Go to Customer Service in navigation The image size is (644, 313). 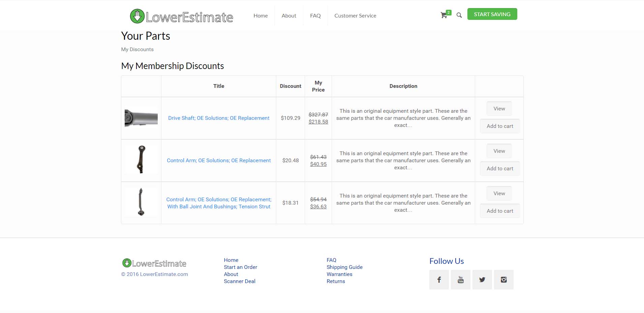tap(355, 16)
